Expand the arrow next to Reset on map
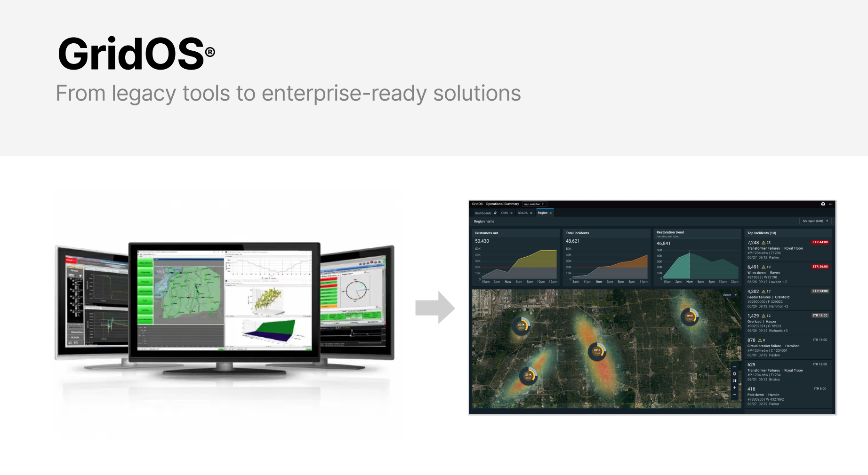 736,295
